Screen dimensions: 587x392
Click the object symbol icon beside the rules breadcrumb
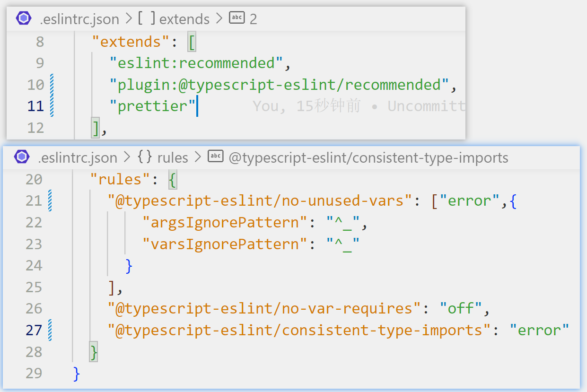click(x=144, y=157)
